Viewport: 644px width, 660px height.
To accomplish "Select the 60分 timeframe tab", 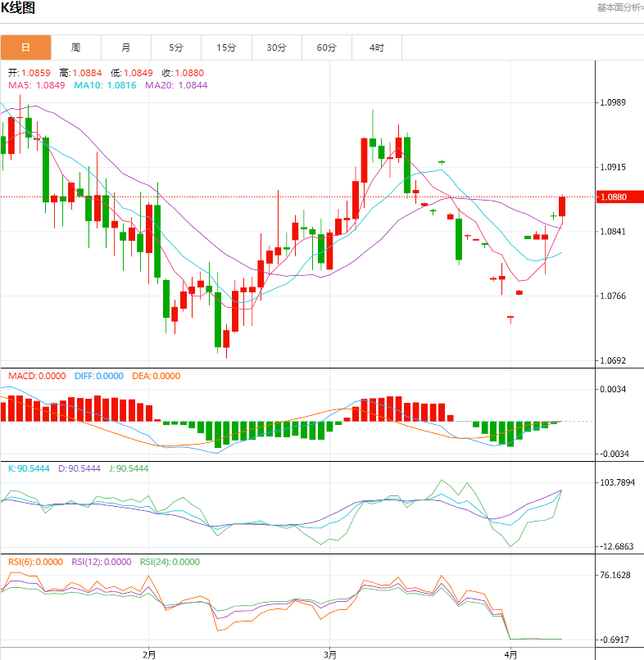I will point(327,47).
